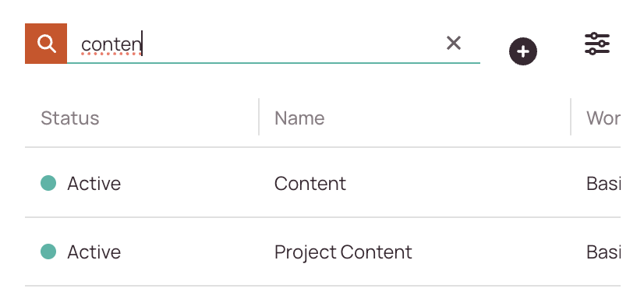The image size is (644, 299).
Task: Sort by the Name column header
Action: click(299, 118)
